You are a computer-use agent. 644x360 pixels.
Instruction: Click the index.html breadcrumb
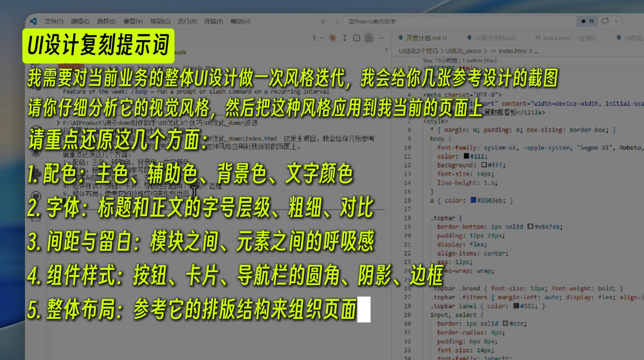512,51
